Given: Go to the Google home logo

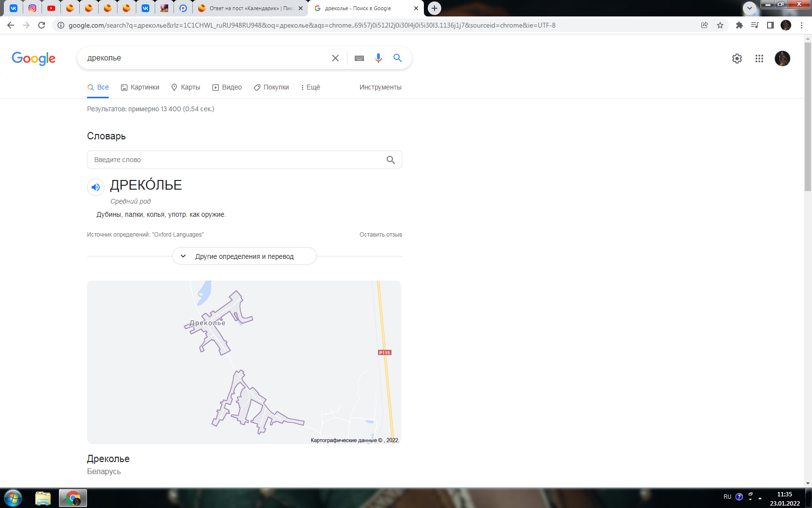Looking at the screenshot, I should 33,59.
